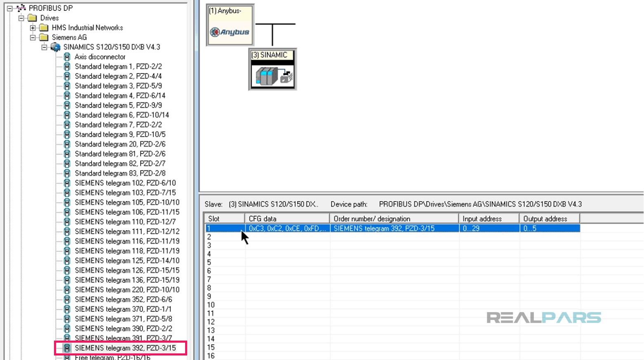Screen dimensions: 644x360
Task: Select the SINAMIC slave station in network view
Action: [x=273, y=69]
